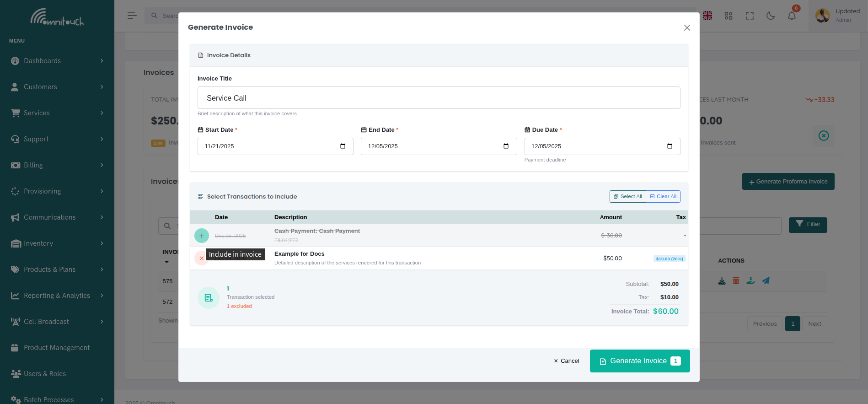Toggle the sidebar hamburger menu icon
The width and height of the screenshot is (868, 404).
132,16
